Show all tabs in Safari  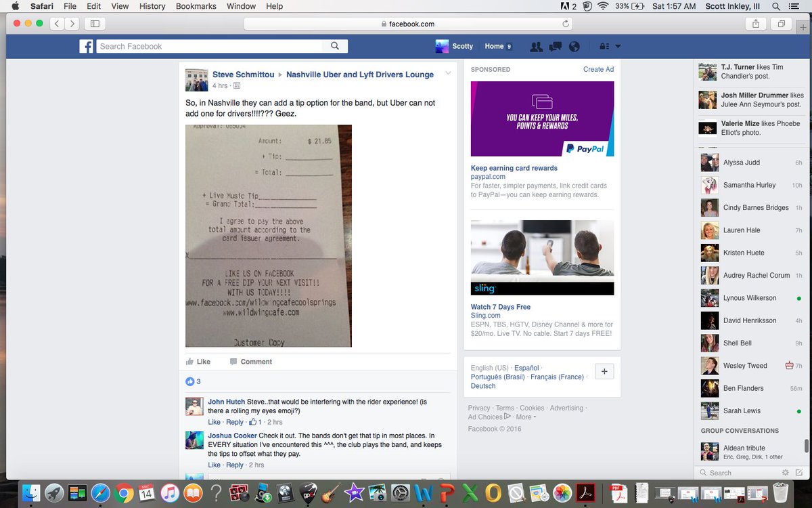point(781,24)
